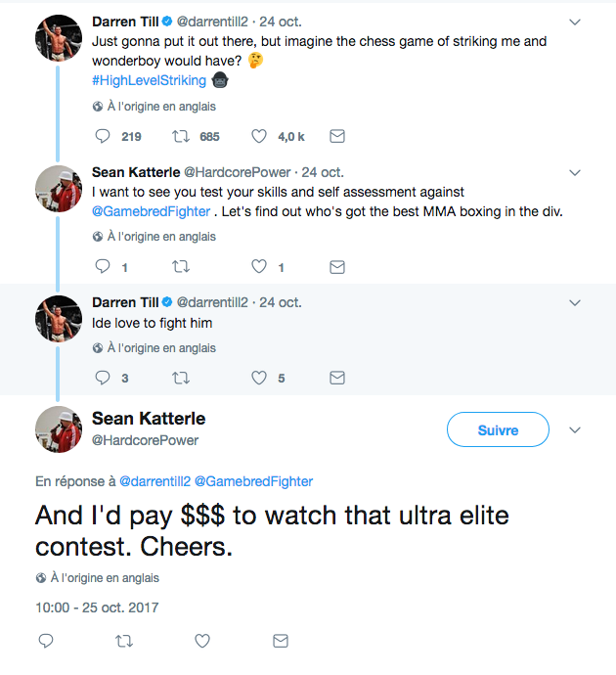Like the "Ide love to fight him" tweet
616x675 pixels.
click(x=259, y=378)
